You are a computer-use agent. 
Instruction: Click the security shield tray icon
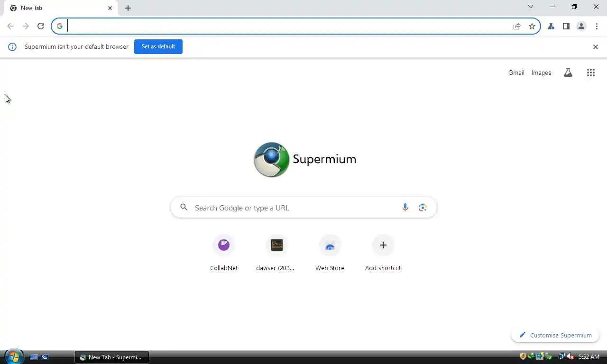(x=523, y=356)
